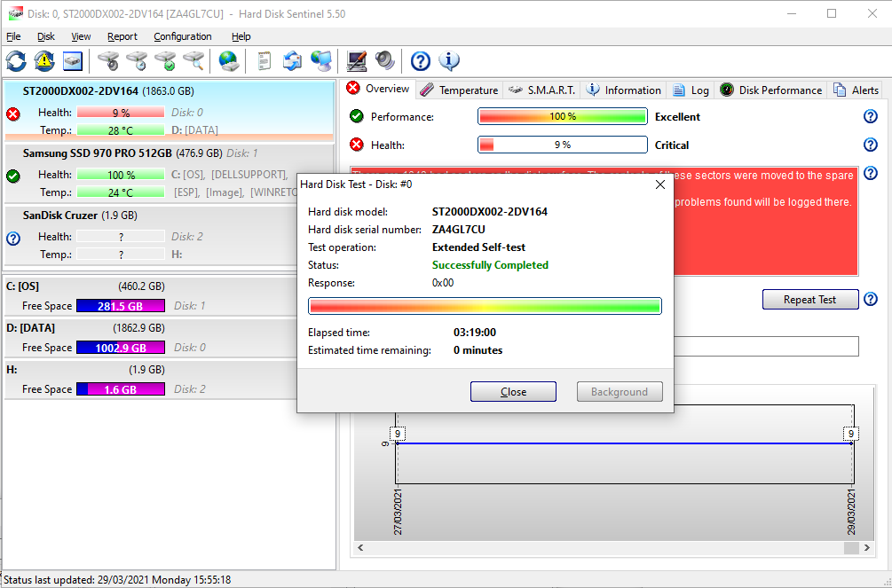The height and width of the screenshot is (588, 892).
Task: Click the globe with disk toolbar icon
Action: [x=229, y=61]
